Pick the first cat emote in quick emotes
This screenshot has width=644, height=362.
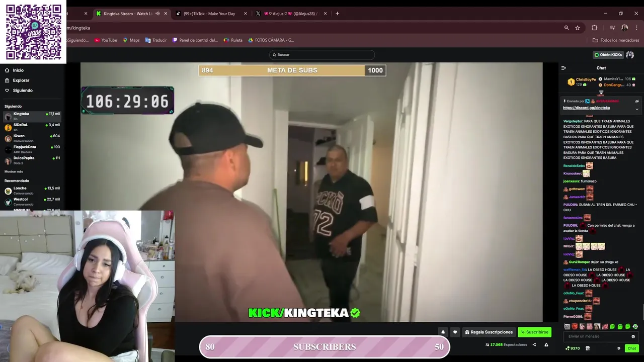(567, 327)
